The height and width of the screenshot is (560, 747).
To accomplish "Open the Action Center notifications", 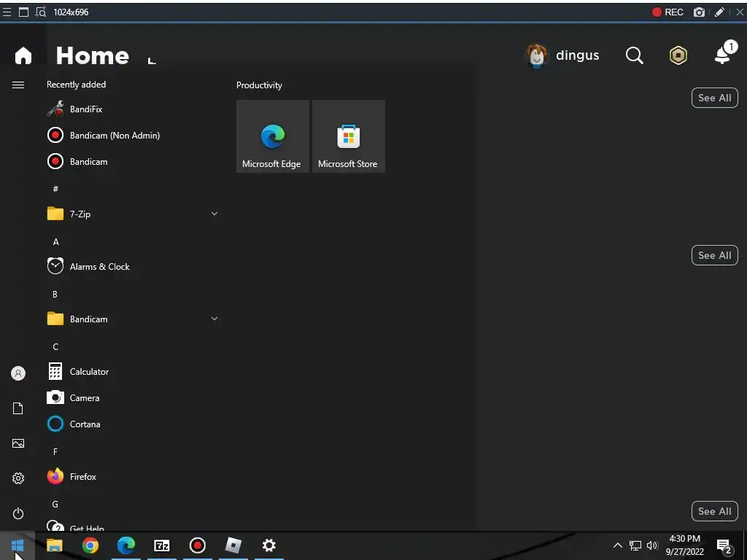I will [x=724, y=546].
